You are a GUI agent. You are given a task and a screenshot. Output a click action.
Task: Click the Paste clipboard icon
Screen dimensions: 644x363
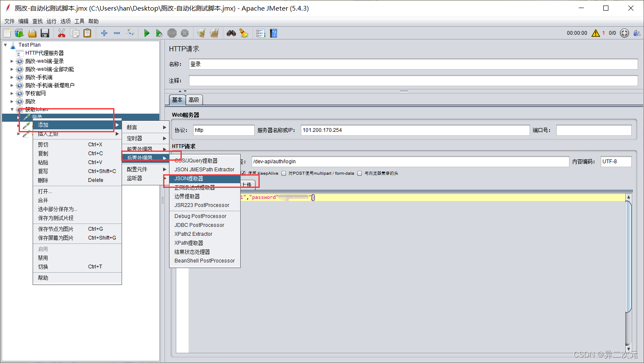(87, 33)
